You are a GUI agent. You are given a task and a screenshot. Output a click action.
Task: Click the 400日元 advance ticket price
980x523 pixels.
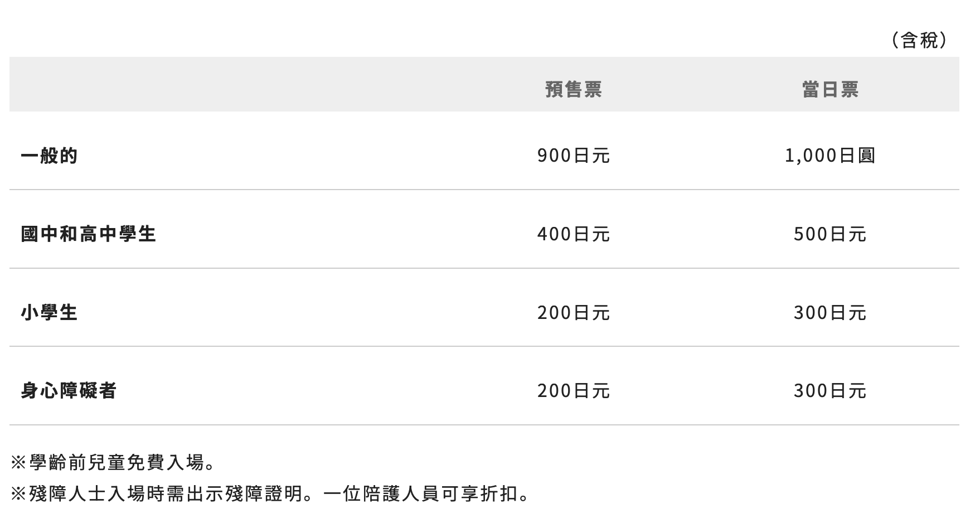pos(573,234)
